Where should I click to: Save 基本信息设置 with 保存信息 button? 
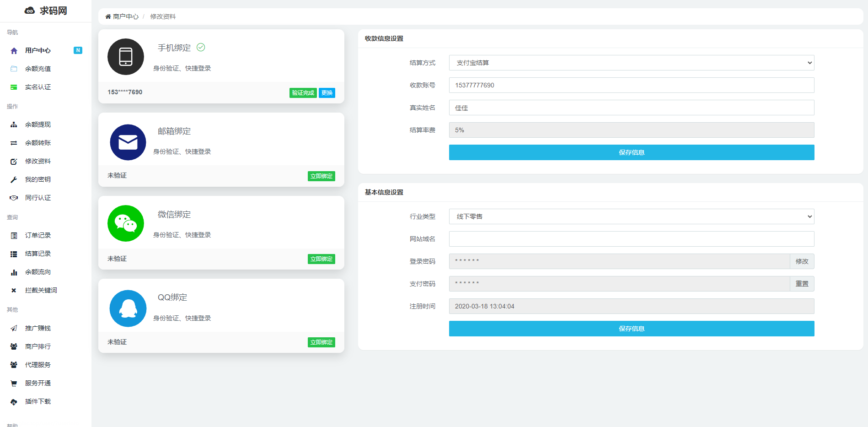click(632, 329)
